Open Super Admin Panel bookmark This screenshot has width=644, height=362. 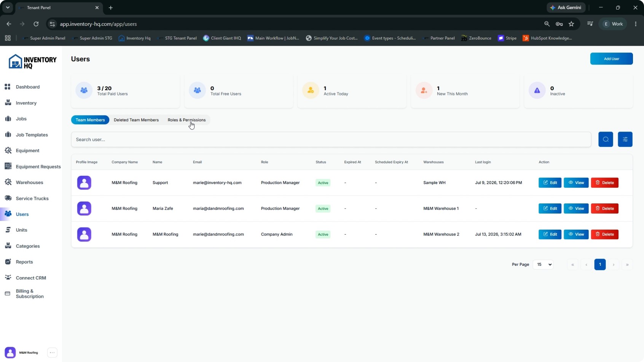coord(44,38)
